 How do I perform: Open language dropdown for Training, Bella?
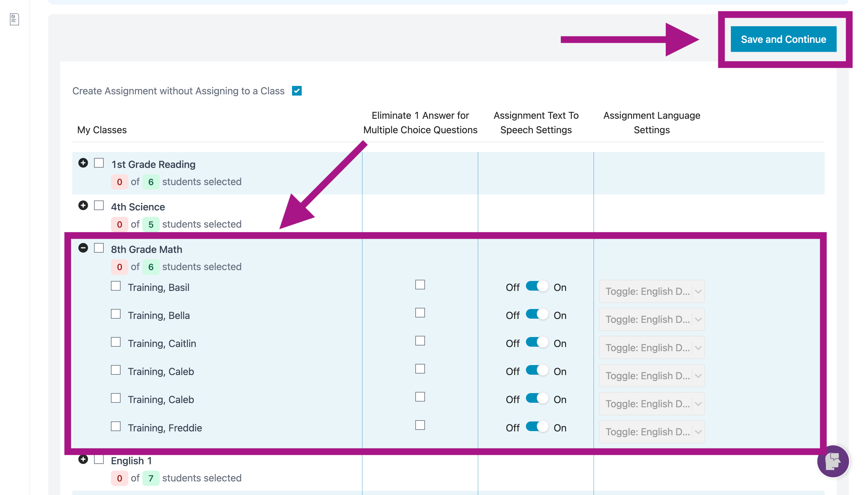[652, 320]
